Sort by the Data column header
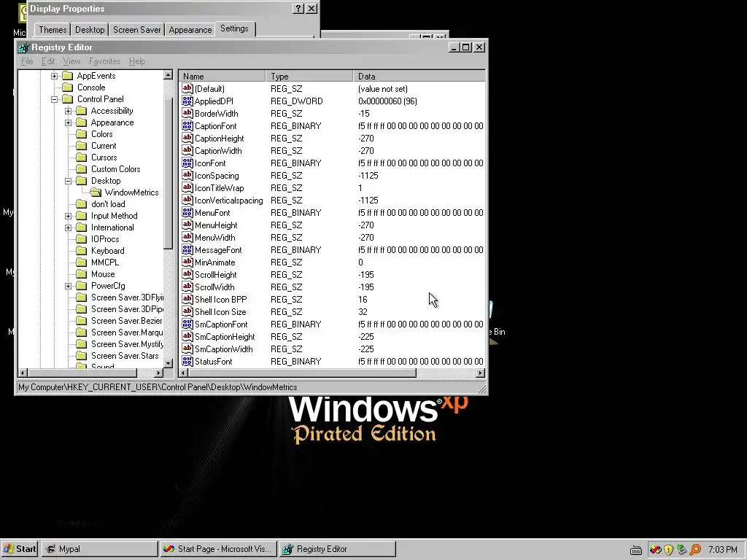The image size is (747, 560). click(x=419, y=76)
